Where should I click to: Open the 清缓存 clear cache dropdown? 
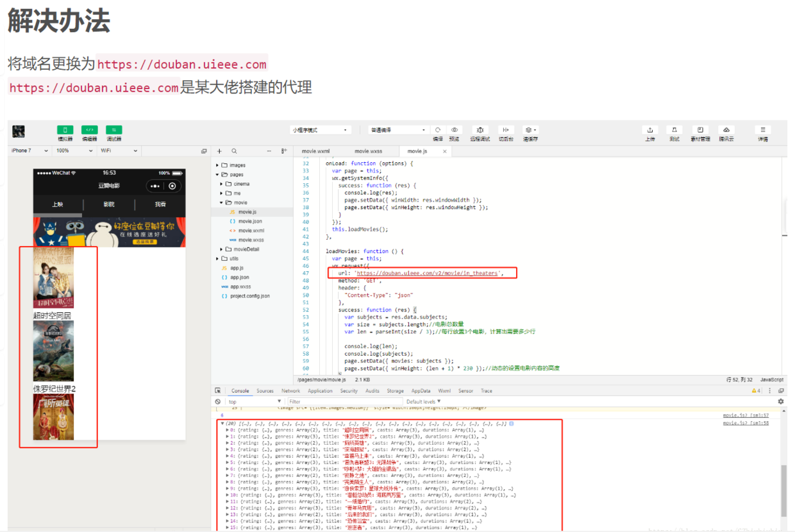[530, 129]
